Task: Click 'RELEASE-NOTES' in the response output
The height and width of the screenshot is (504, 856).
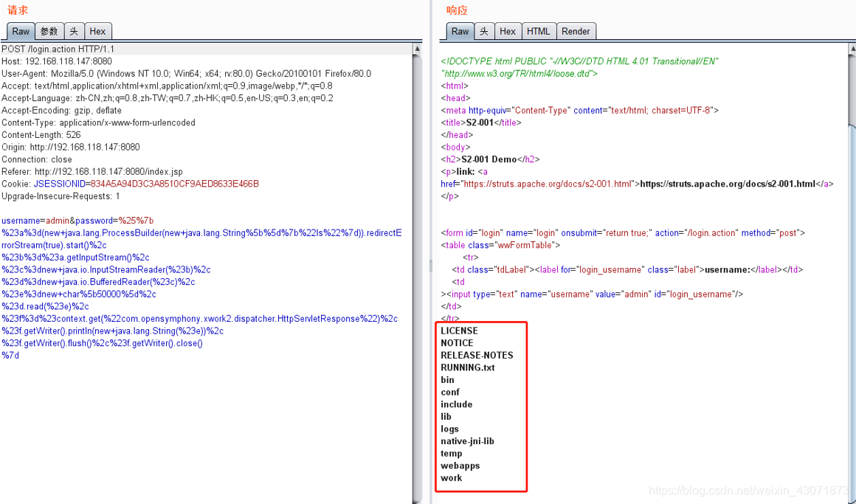Action: [477, 356]
